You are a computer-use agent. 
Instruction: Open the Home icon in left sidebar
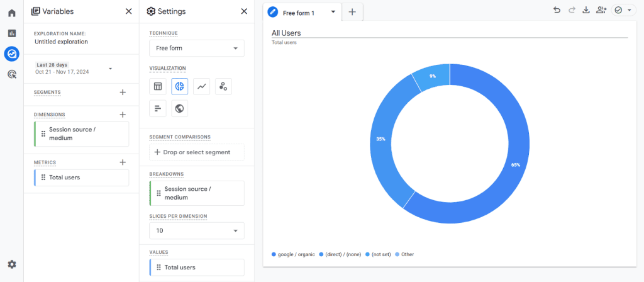pos(11,13)
